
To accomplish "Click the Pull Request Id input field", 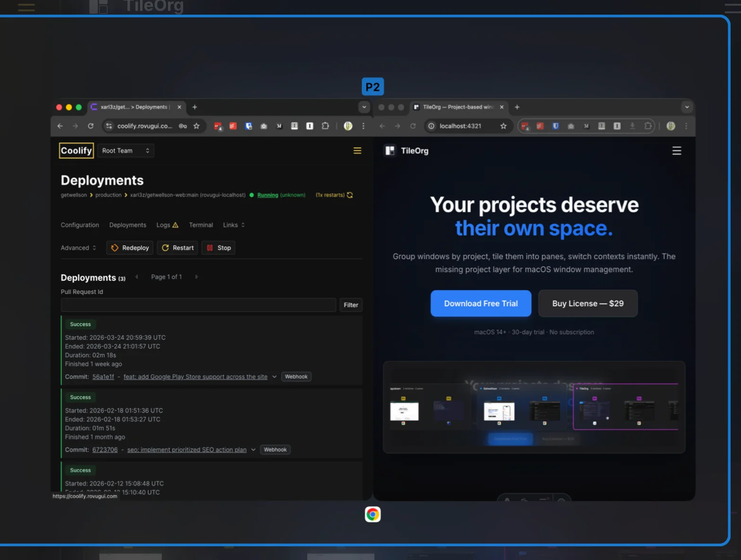I will point(198,305).
